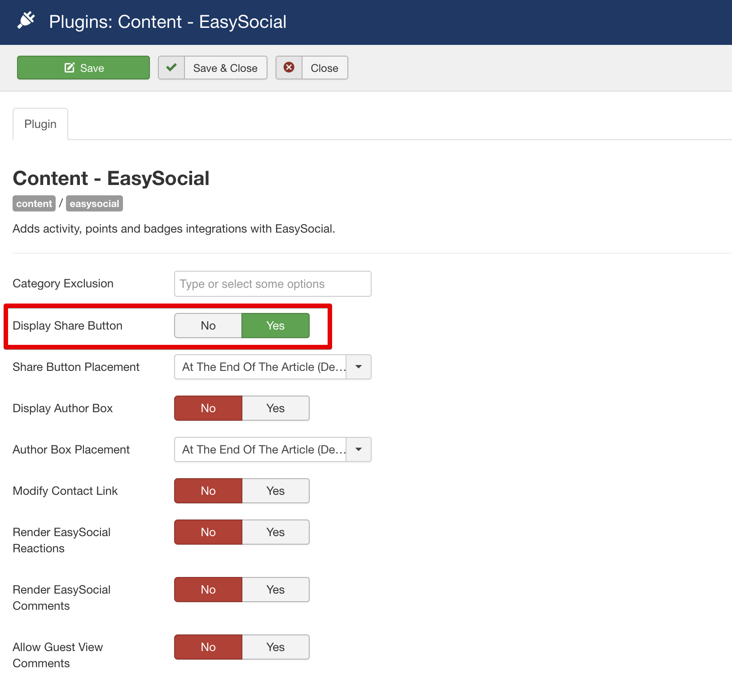The image size is (732, 700).
Task: Open the Plugin tab
Action: click(x=40, y=124)
